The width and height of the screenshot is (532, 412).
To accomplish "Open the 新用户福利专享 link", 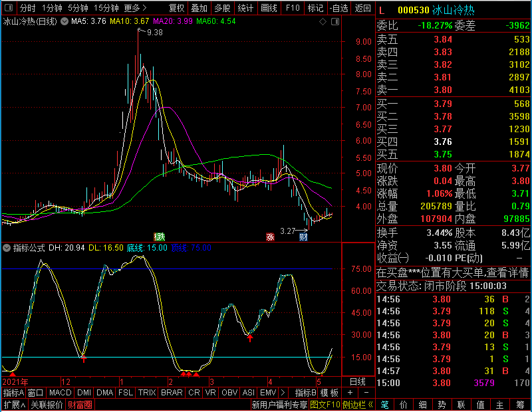I will [x=279, y=405].
